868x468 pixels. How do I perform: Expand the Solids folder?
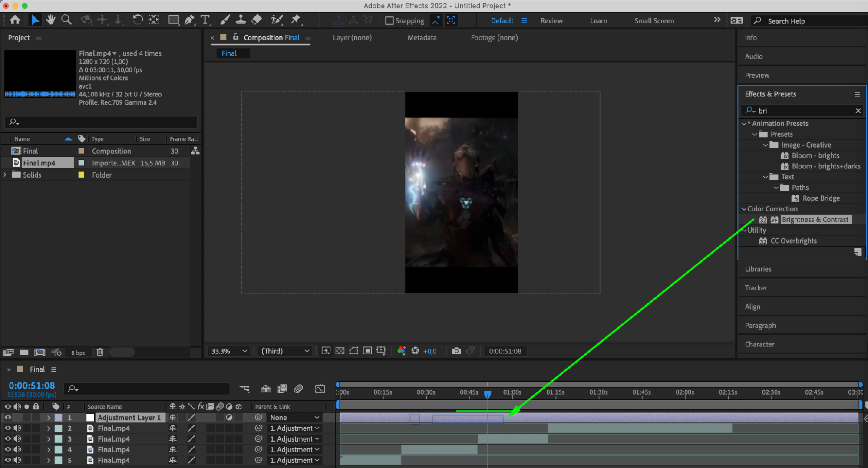coord(5,175)
